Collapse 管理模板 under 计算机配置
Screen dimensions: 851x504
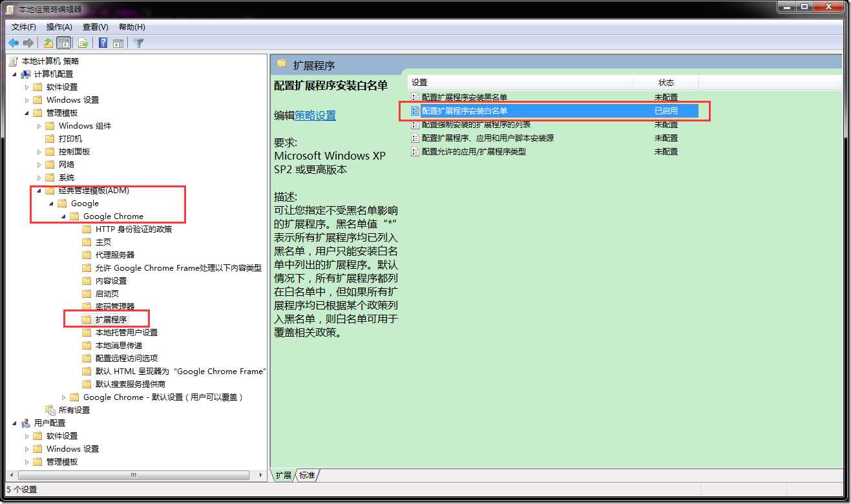[27, 113]
